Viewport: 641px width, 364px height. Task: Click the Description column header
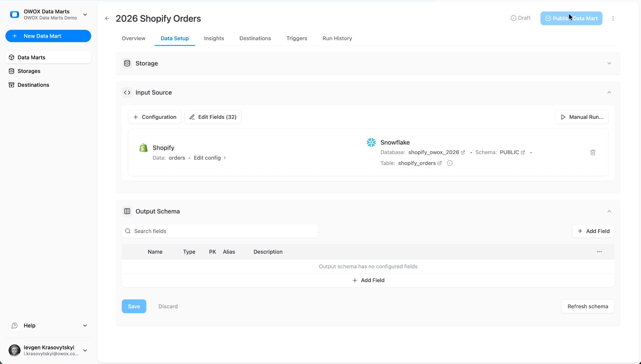click(268, 252)
